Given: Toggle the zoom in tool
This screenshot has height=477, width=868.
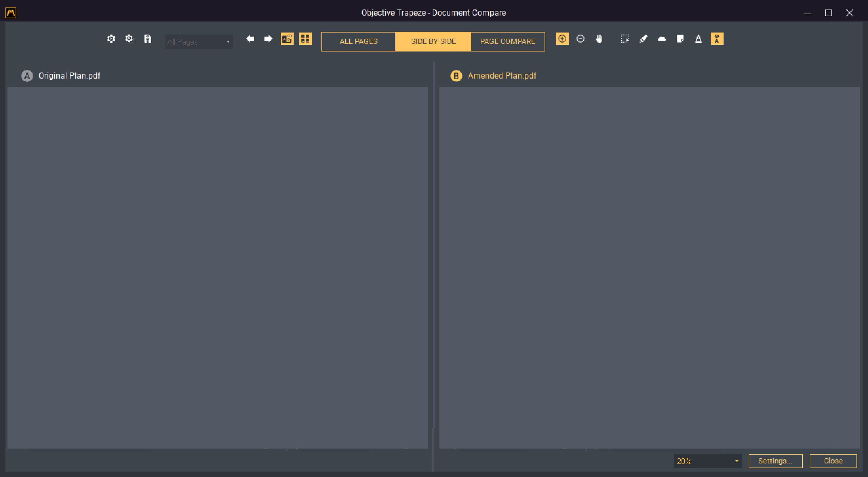Looking at the screenshot, I should [x=562, y=39].
